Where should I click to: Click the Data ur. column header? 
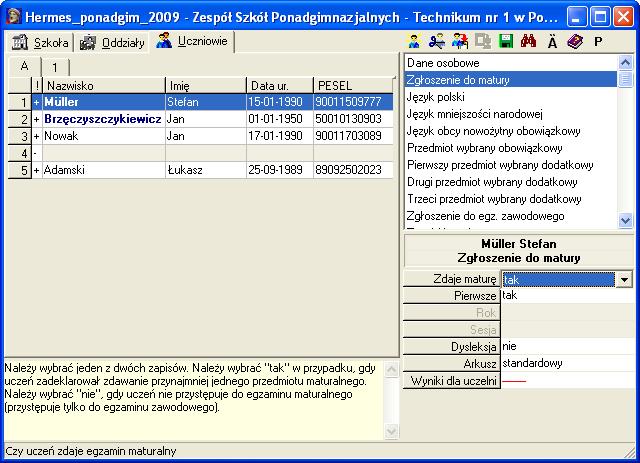click(x=280, y=86)
